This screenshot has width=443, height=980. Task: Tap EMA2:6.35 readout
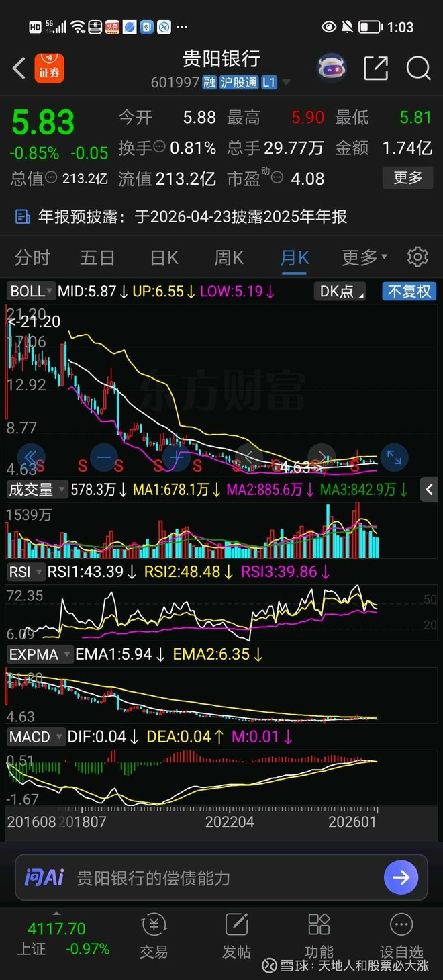point(218,654)
